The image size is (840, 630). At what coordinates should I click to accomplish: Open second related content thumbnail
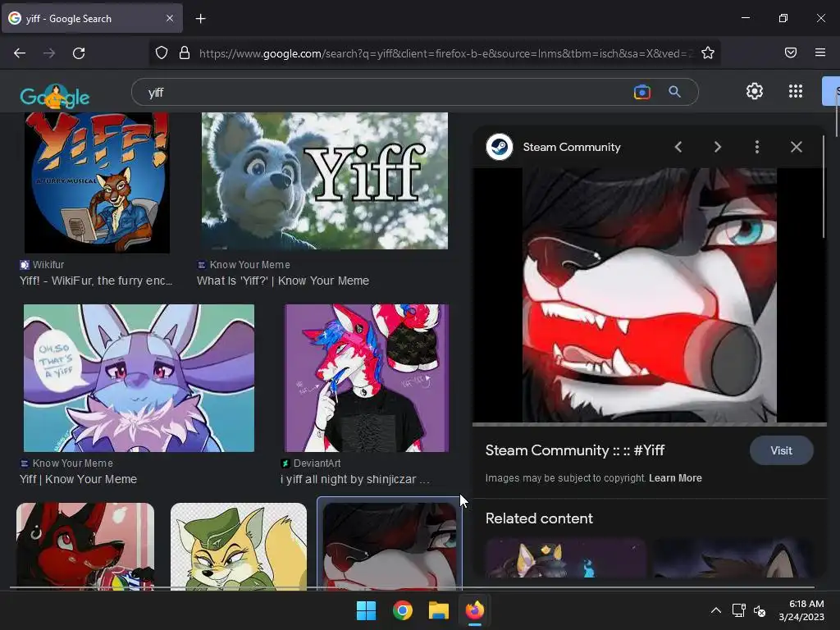pyautogui.click(x=733, y=558)
